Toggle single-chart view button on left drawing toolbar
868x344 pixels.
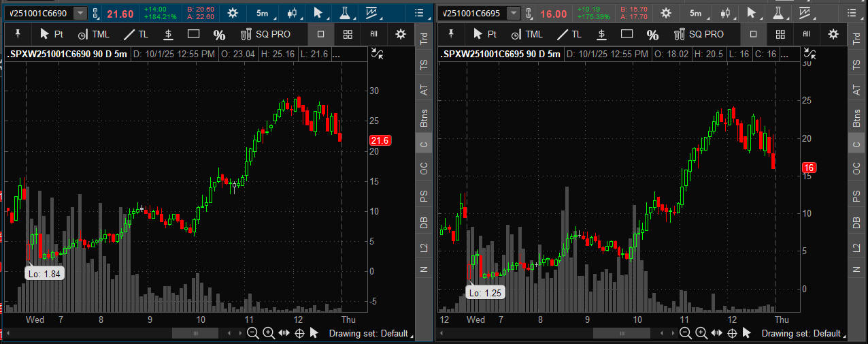click(x=320, y=34)
